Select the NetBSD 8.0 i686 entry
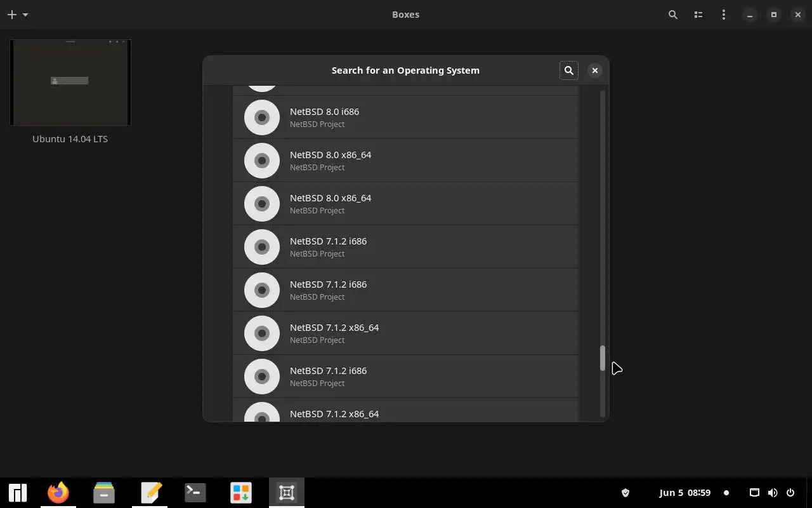Screen dimensions: 812x508 pyautogui.click(x=406, y=117)
